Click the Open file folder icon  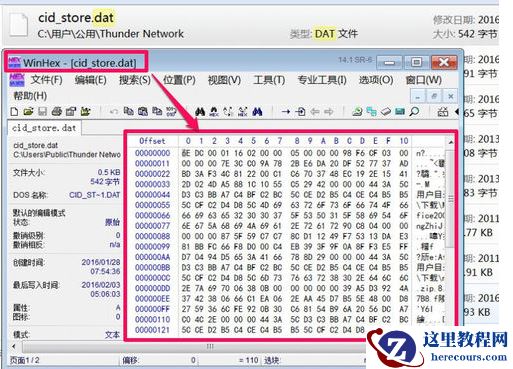pyautogui.click(x=28, y=111)
